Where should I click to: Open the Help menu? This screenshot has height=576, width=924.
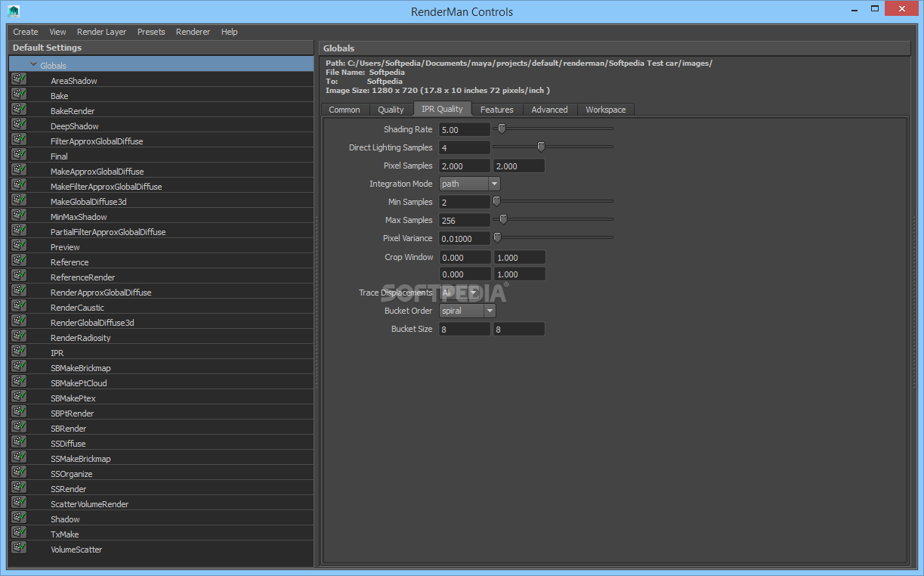pos(230,32)
